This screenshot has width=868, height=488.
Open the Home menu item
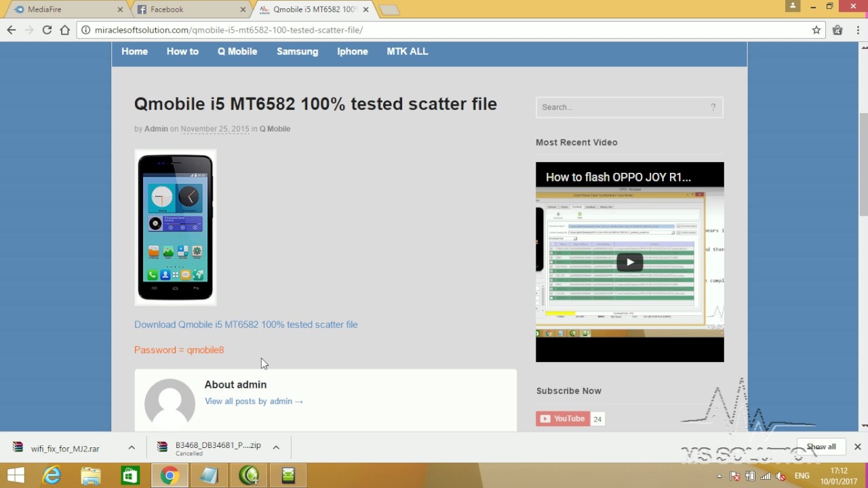click(x=134, y=52)
